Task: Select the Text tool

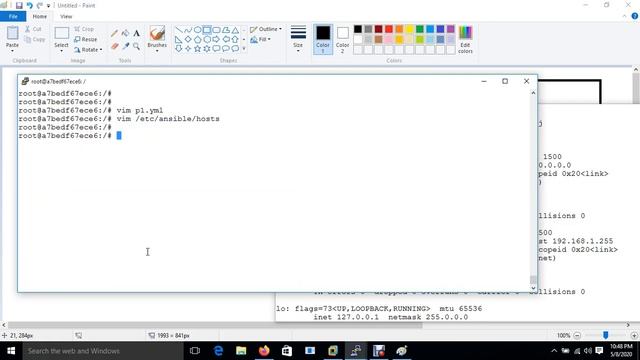Action: 136,33
